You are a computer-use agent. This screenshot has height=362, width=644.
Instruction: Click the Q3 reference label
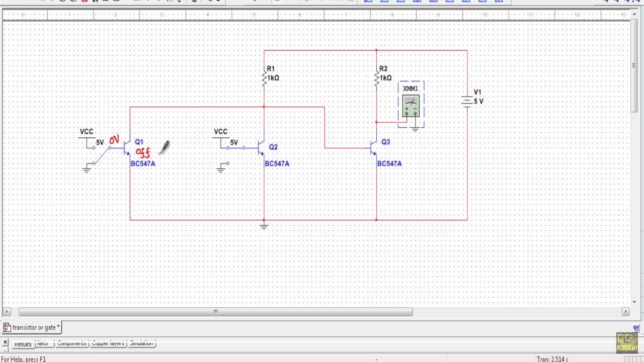pos(385,142)
